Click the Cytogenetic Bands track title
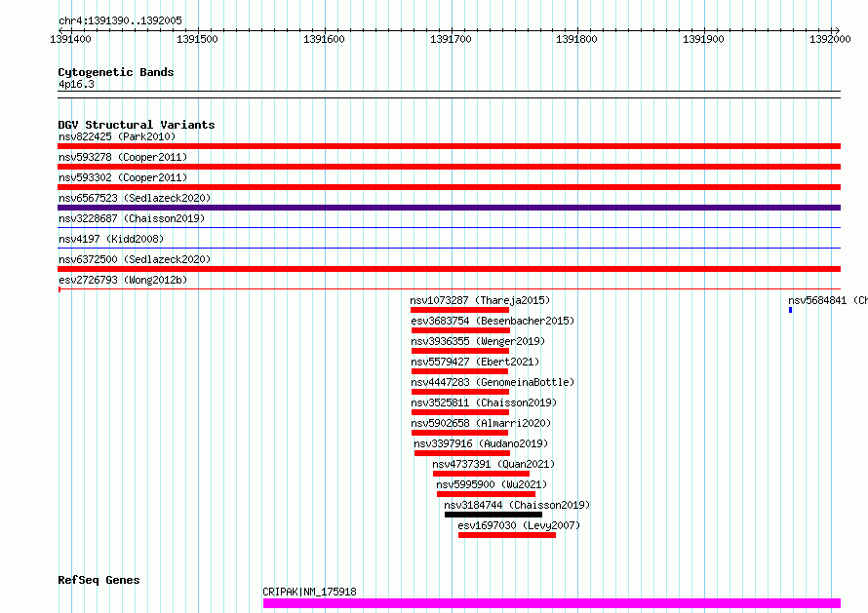Image resolution: width=868 pixels, height=613 pixels. pos(116,72)
